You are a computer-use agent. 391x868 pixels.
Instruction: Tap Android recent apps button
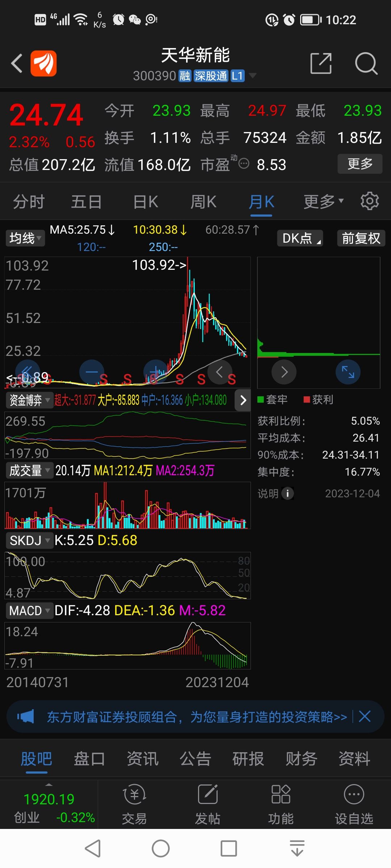(x=229, y=848)
